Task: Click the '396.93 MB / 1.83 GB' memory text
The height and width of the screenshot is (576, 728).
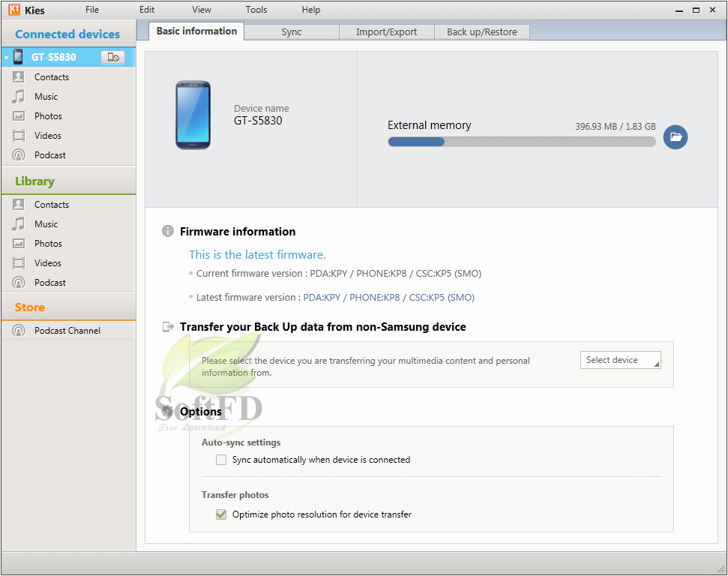Action: coord(616,126)
